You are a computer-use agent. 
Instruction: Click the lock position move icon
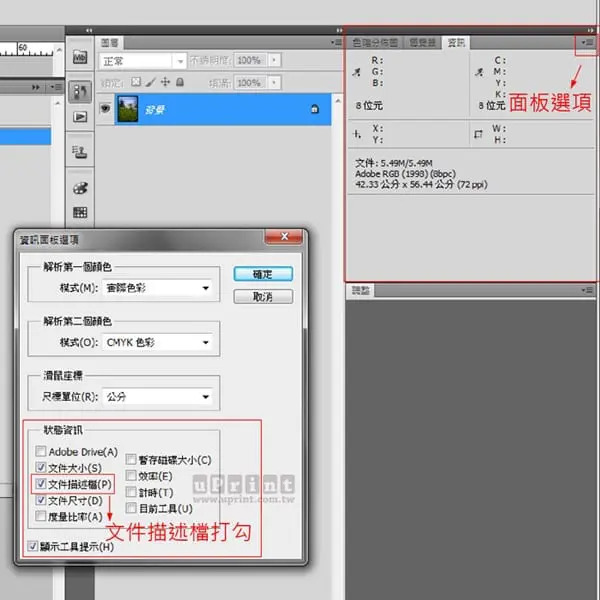pyautogui.click(x=165, y=82)
